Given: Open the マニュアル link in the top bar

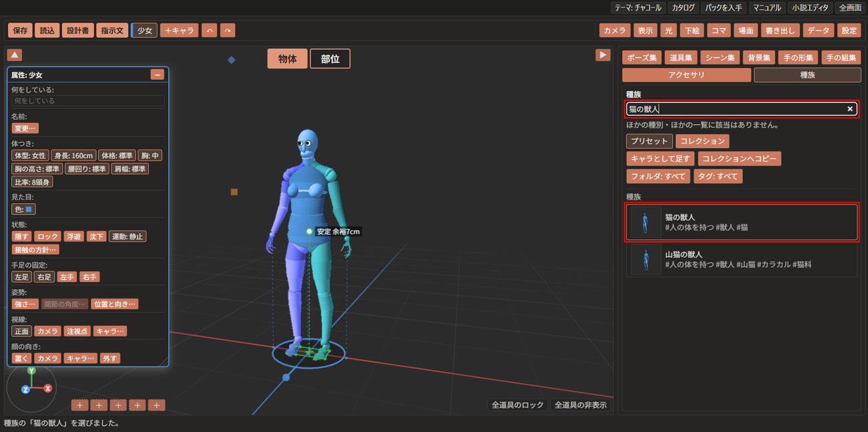Looking at the screenshot, I should point(766,8).
